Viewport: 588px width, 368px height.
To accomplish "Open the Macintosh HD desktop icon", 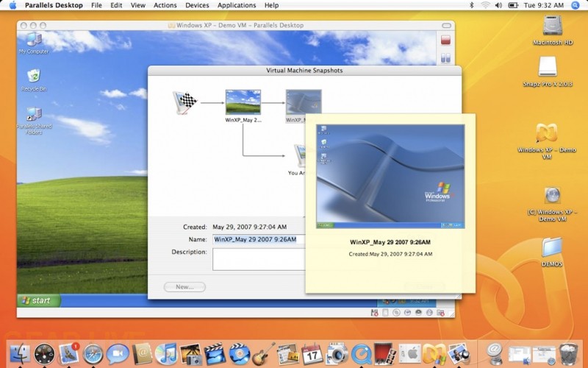I will [553, 31].
